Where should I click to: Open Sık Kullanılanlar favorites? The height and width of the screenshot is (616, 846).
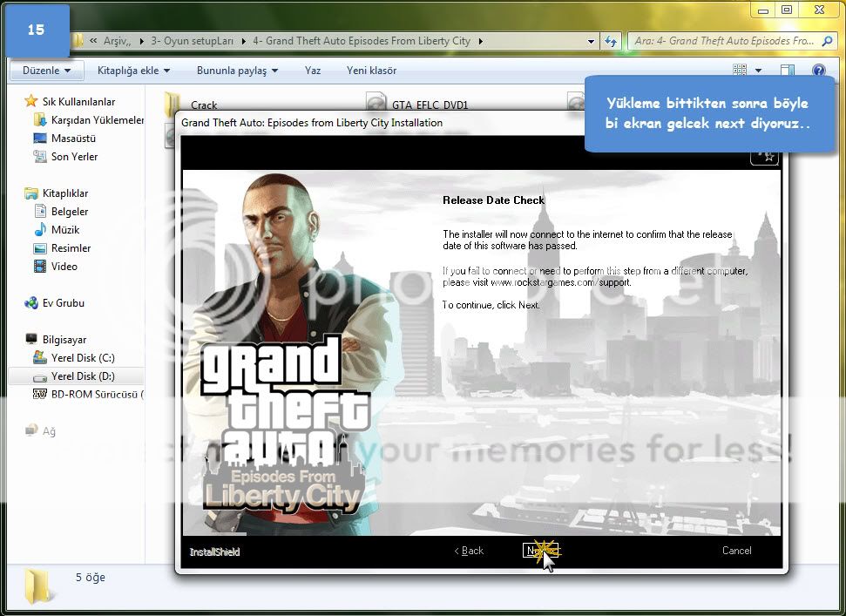(78, 101)
